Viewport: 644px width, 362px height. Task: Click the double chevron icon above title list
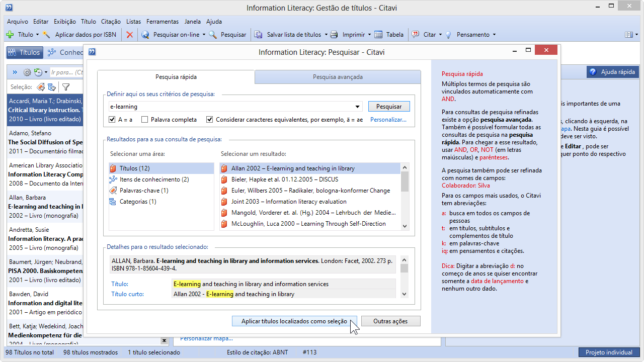click(x=15, y=72)
